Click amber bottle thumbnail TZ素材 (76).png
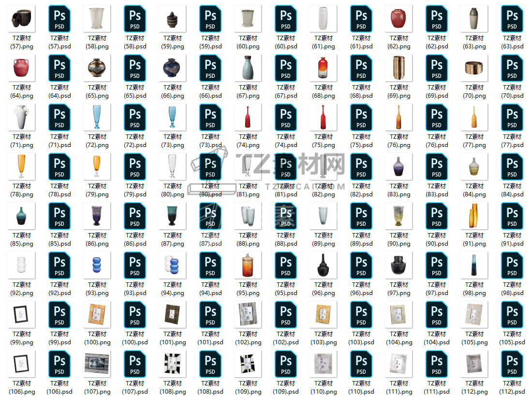This screenshot has height=397, width=532. coord(399,118)
